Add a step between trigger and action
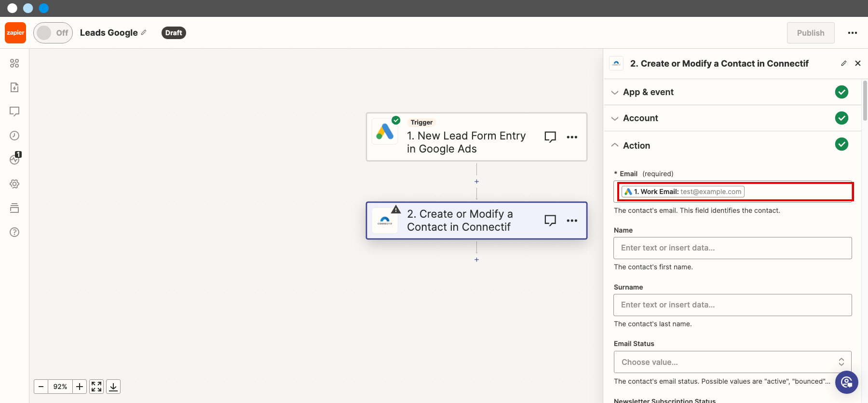 (476, 181)
